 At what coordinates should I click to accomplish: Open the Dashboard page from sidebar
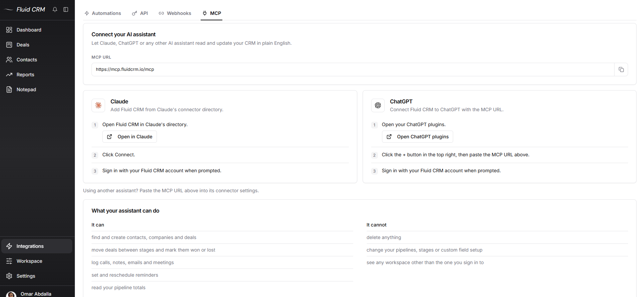(x=37, y=30)
